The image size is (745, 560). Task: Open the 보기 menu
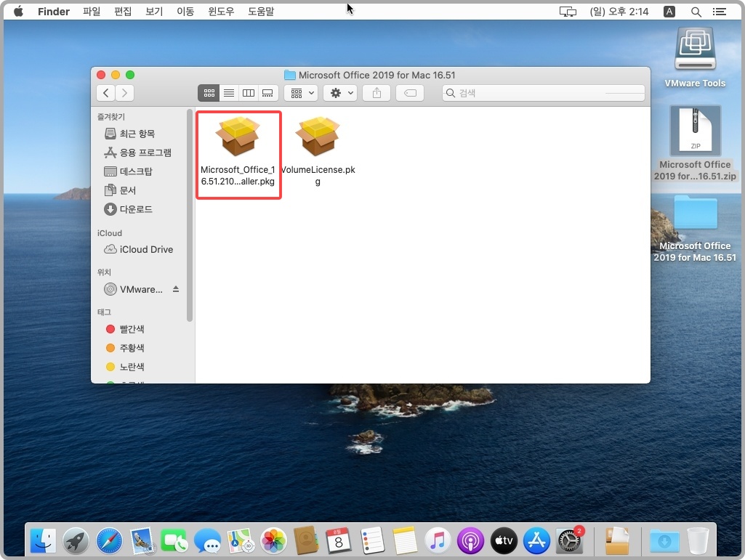(154, 12)
